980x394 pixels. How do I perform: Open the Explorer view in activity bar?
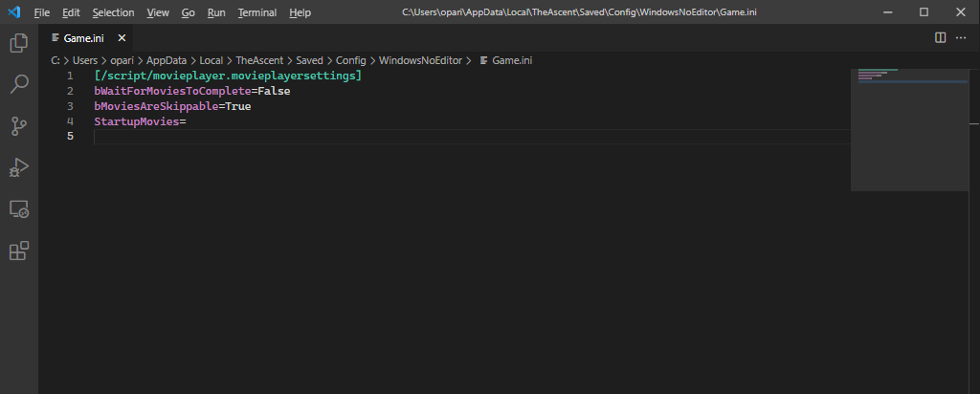(x=18, y=43)
